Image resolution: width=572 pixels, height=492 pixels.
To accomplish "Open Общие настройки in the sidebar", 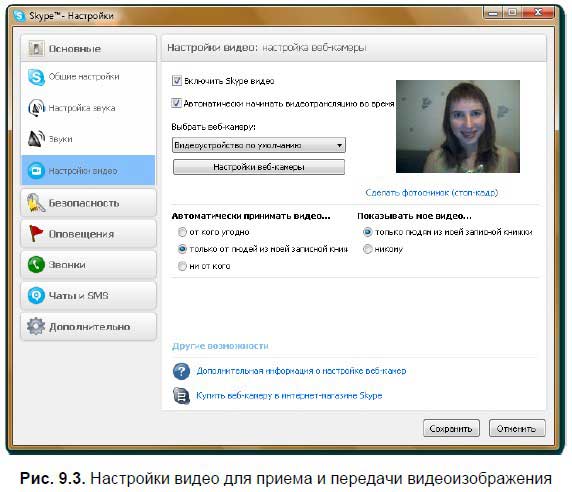I will [88, 77].
